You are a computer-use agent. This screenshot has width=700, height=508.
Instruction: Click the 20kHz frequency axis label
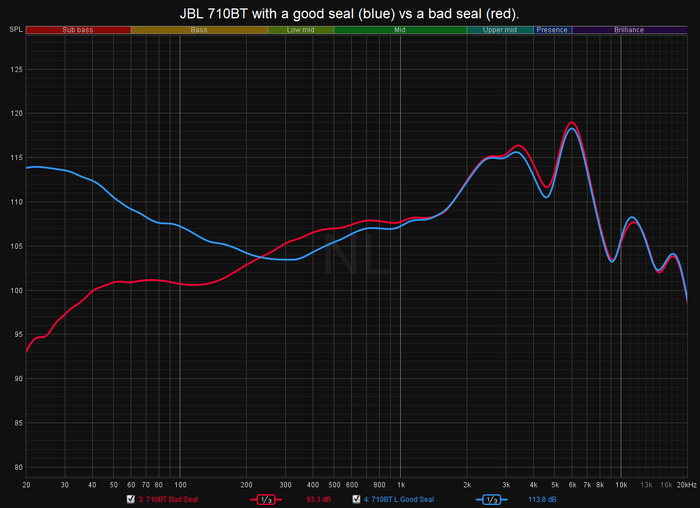684,484
